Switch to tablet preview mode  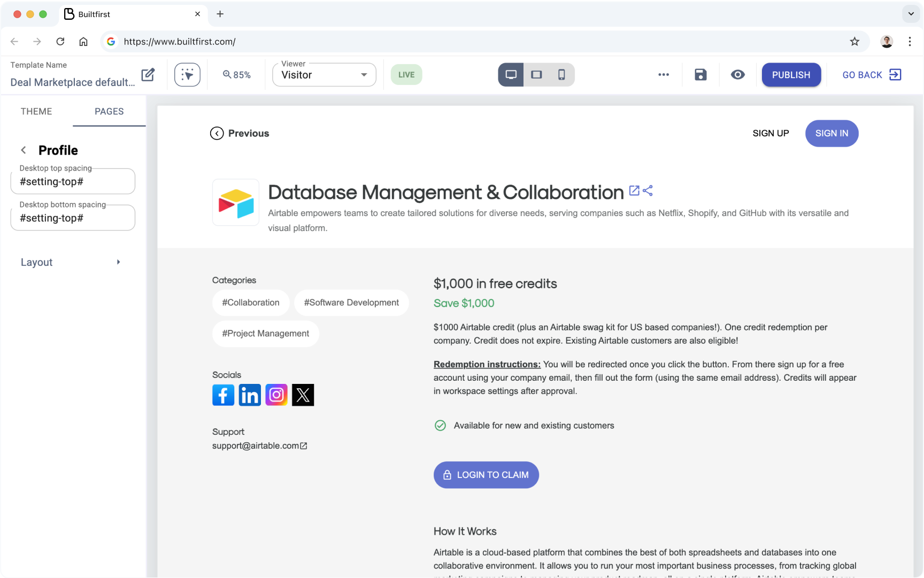point(536,75)
